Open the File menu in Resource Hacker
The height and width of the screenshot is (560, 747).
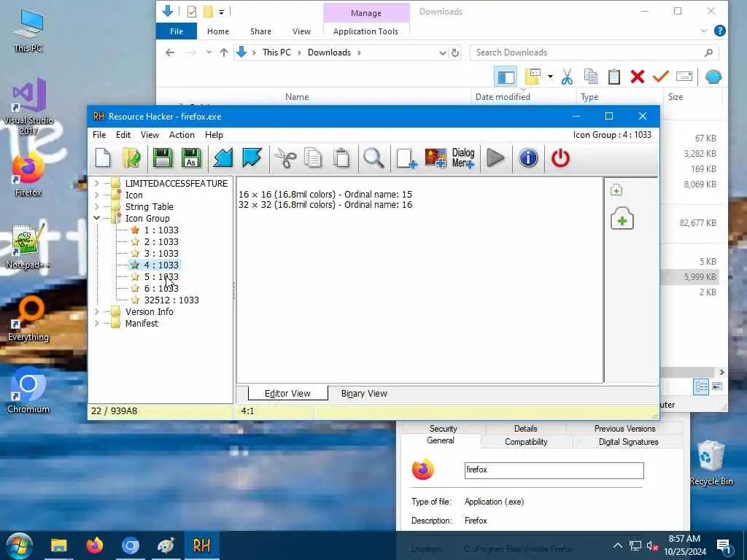tap(99, 135)
